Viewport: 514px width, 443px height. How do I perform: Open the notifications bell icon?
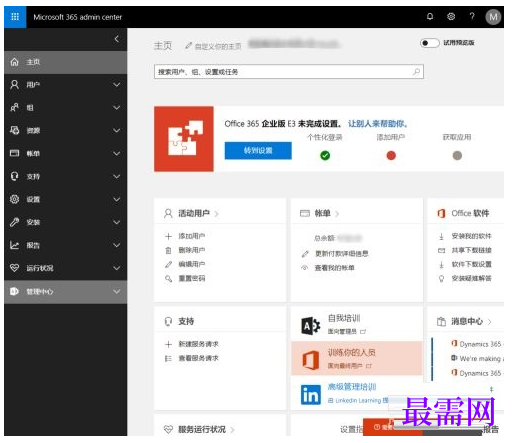[x=430, y=17]
